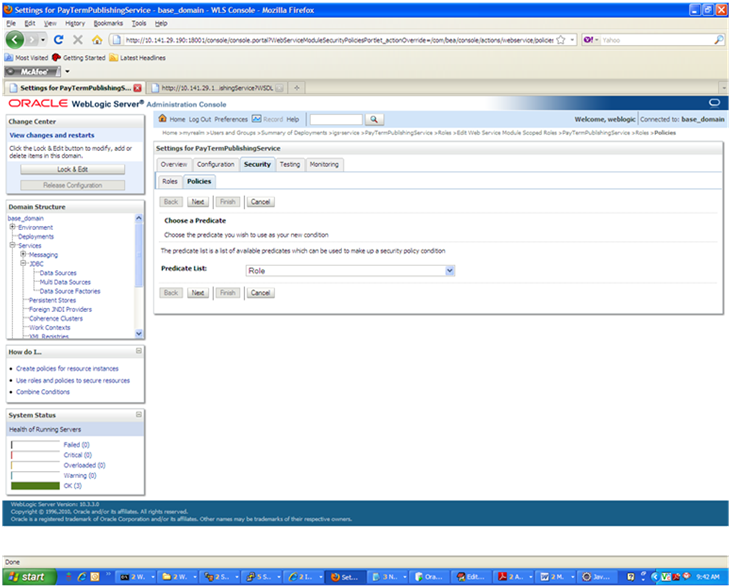Open the Most Visited bookmarks folder
730x587 pixels.
(x=27, y=58)
